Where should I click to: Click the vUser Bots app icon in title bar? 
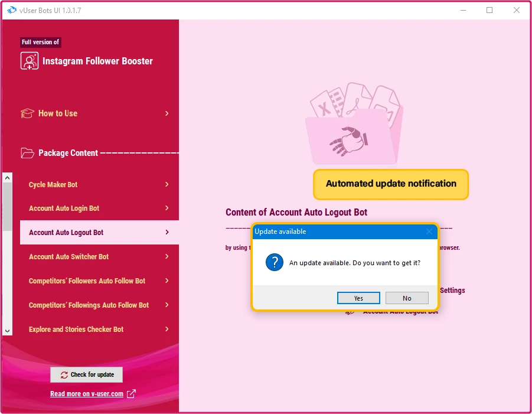click(x=12, y=10)
